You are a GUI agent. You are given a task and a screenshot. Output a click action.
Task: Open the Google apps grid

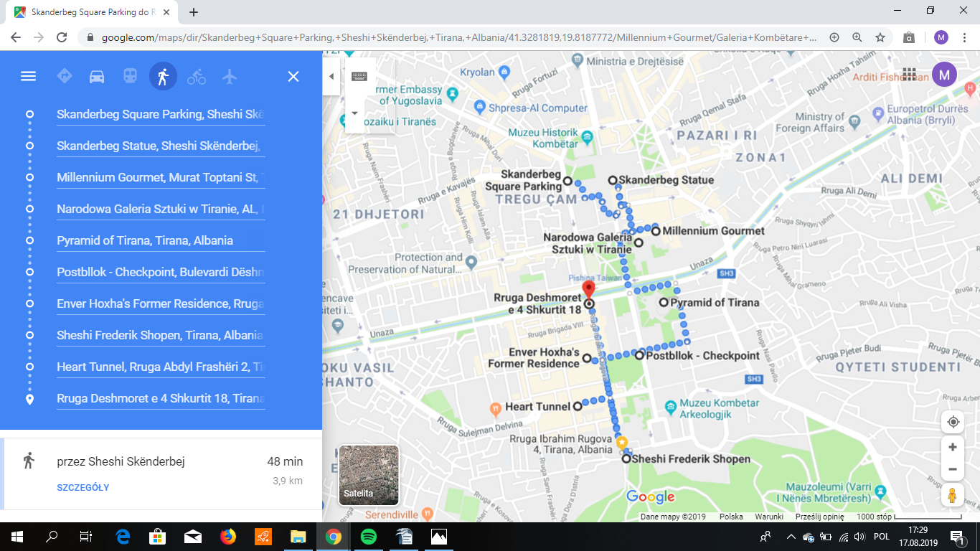909,75
